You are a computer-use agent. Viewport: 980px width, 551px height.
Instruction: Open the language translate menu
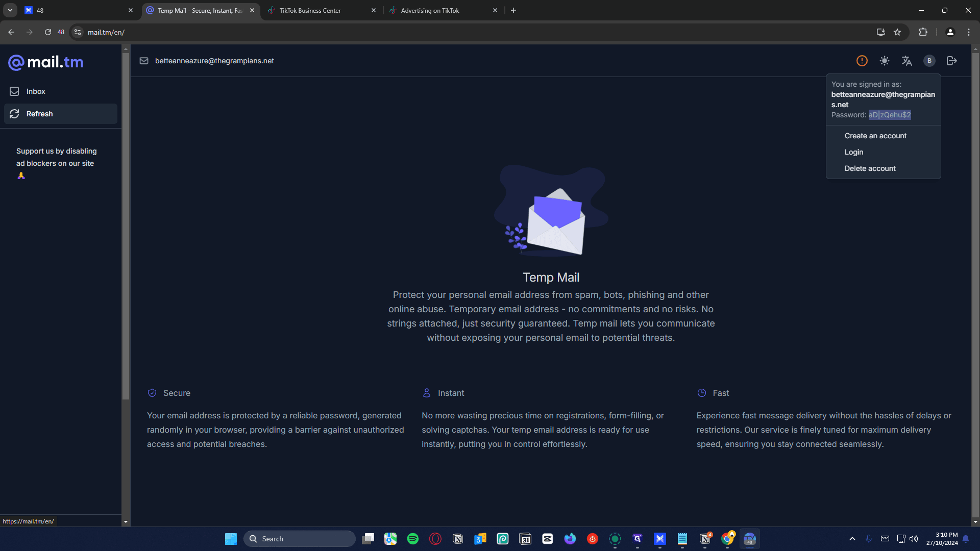tap(907, 61)
